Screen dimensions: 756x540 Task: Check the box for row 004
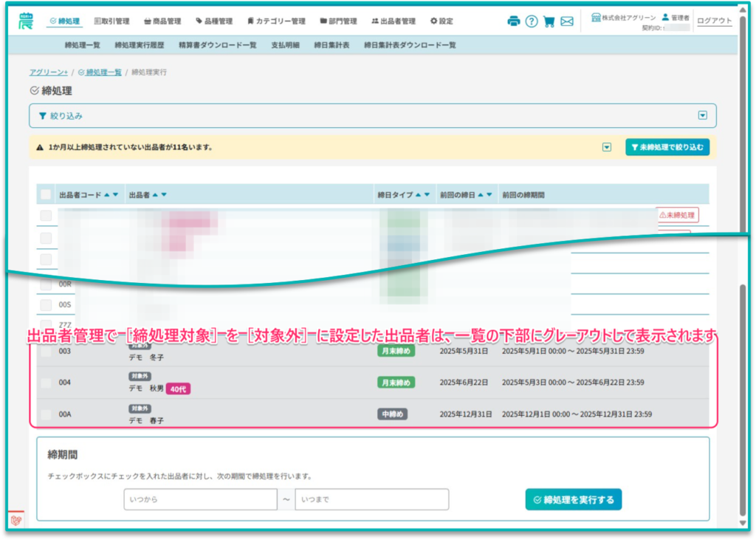coord(46,383)
